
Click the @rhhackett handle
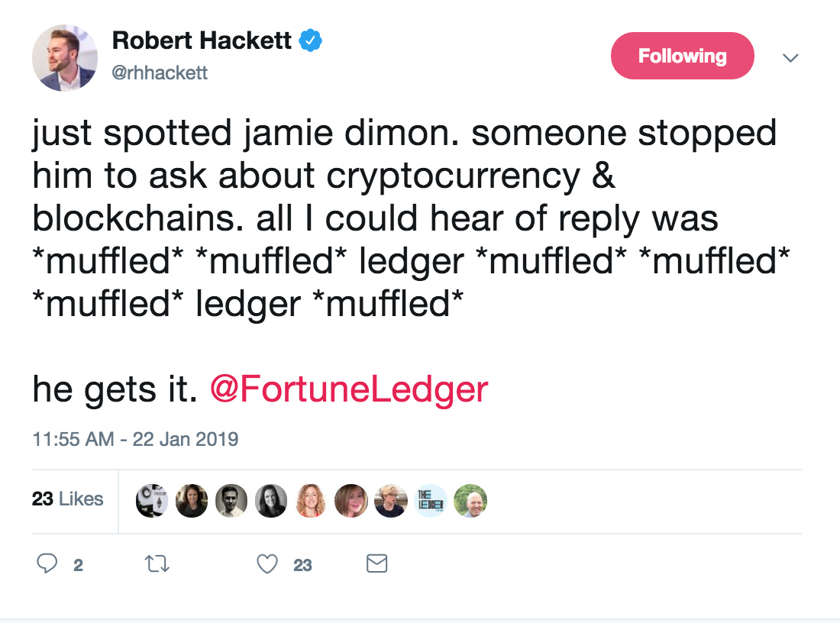[x=160, y=73]
